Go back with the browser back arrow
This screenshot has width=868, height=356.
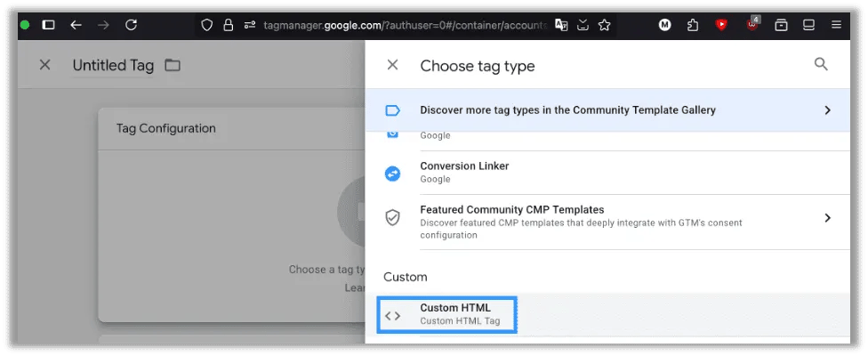point(76,25)
